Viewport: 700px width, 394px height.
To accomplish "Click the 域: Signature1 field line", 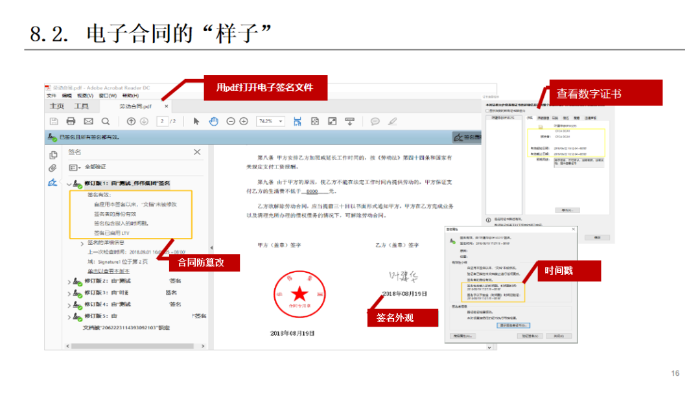I will tap(117, 262).
